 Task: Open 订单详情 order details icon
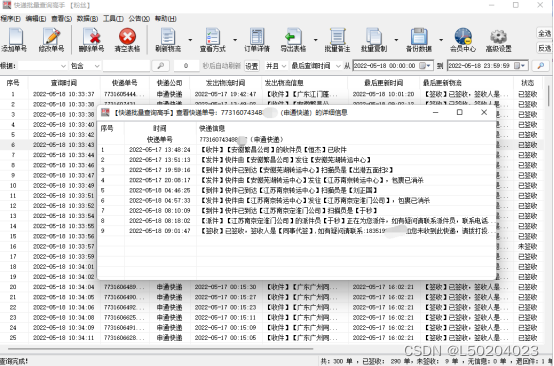pyautogui.click(x=257, y=37)
